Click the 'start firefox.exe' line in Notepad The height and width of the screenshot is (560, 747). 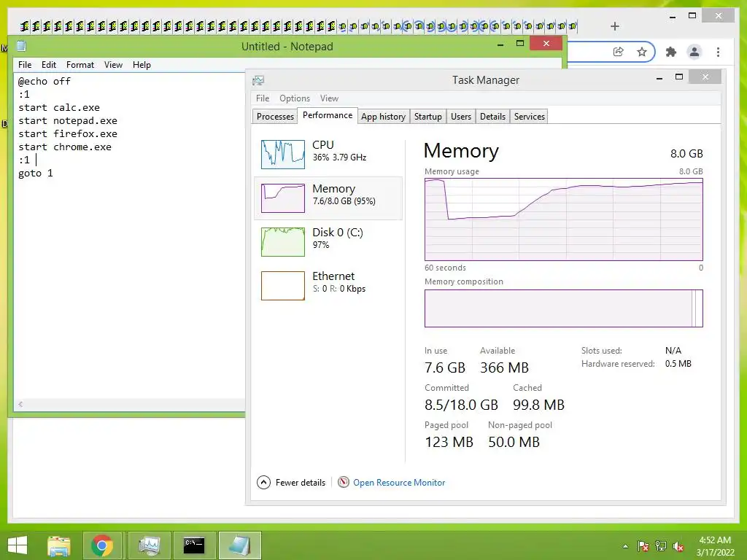68,134
